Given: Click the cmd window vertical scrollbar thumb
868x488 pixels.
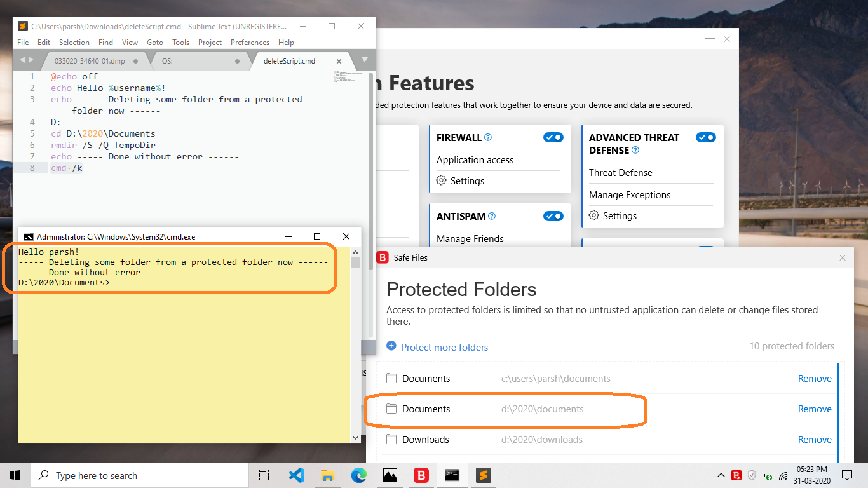Looking at the screenshot, I should click(355, 263).
